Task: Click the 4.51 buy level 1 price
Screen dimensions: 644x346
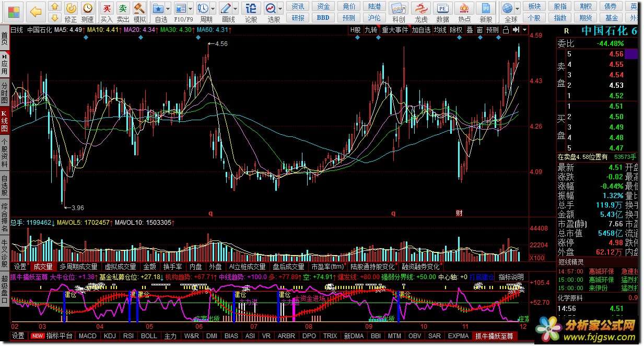Action: click(616, 106)
